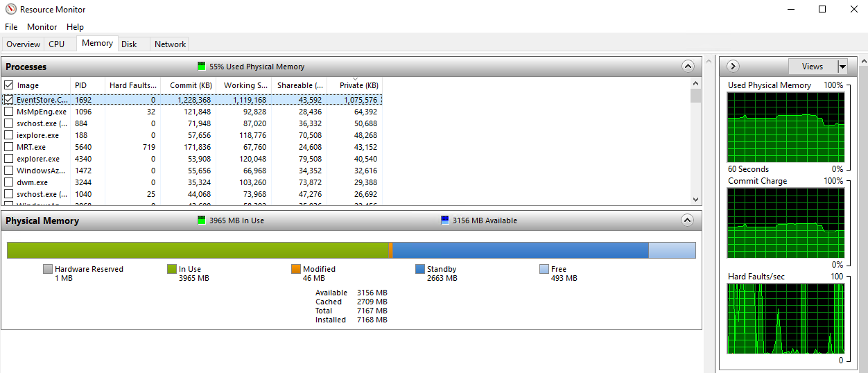Select the iexplore.exe process name
Screen dimensions: 868x373
pyautogui.click(x=37, y=135)
